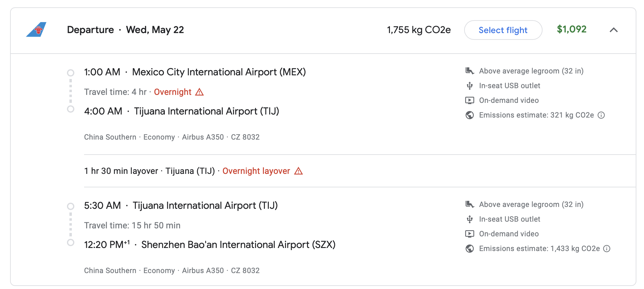Click Mexico City International Airport departure row

[195, 72]
